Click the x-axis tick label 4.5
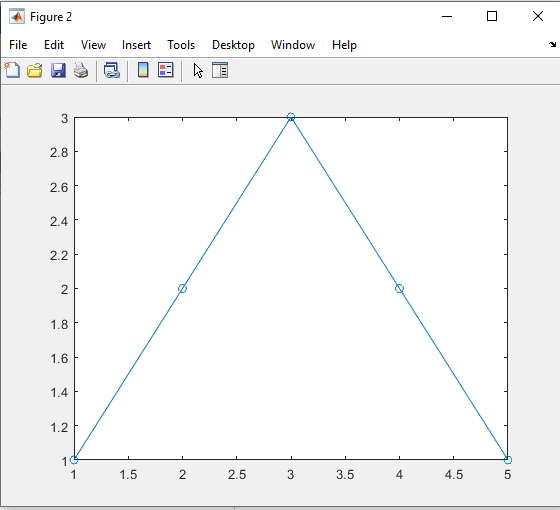Image resolution: width=560 pixels, height=510 pixels. click(454, 475)
